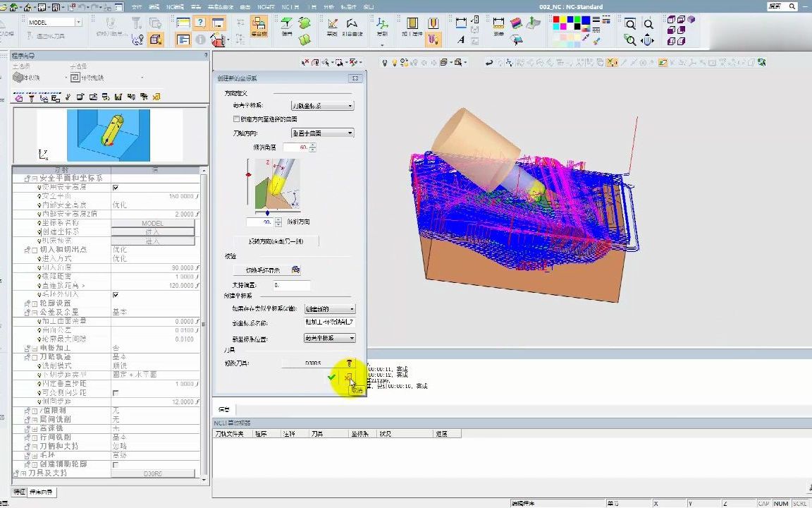Screen dimensions: 812x508
Task: Switch to the left bottom panel tab
Action: pyautogui.click(x=19, y=492)
